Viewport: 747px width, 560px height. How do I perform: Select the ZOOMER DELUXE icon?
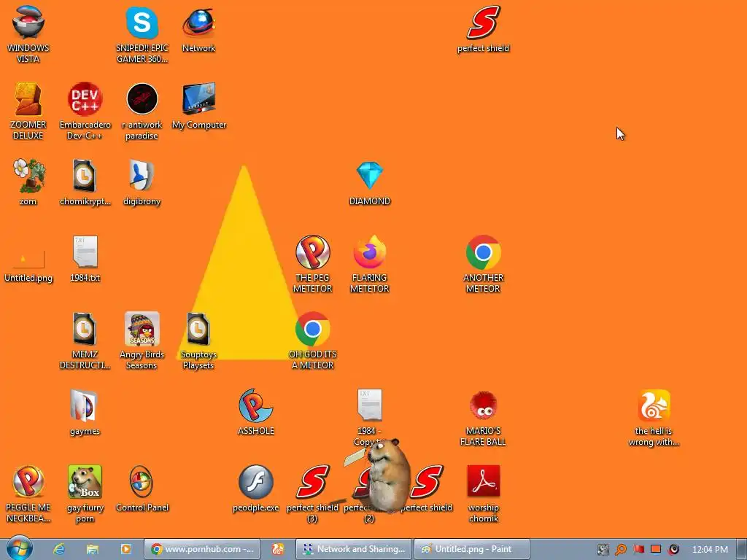(28, 111)
